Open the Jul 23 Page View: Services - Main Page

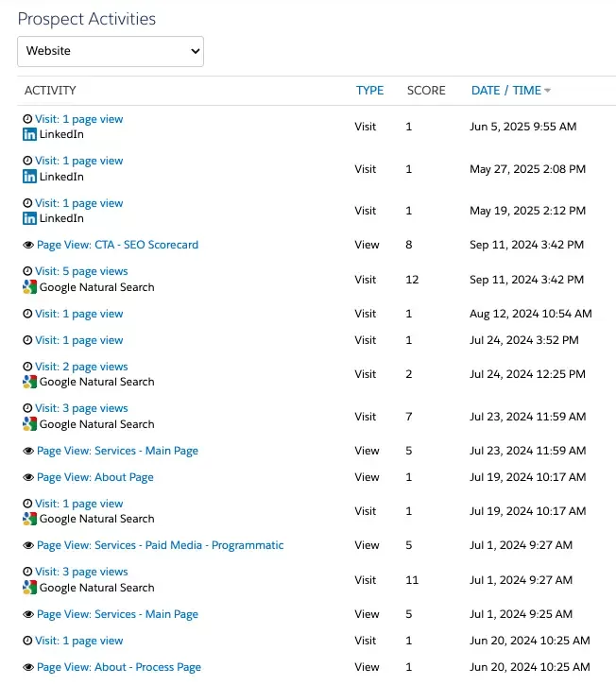pos(117,451)
